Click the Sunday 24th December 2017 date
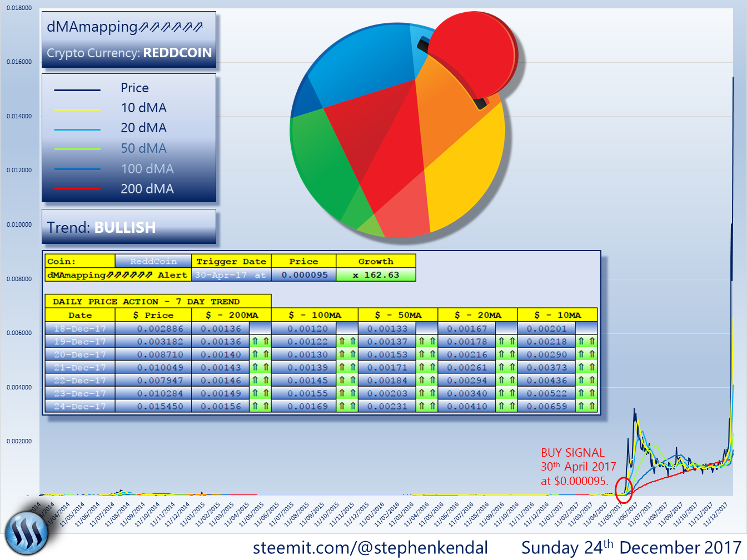 (x=631, y=547)
